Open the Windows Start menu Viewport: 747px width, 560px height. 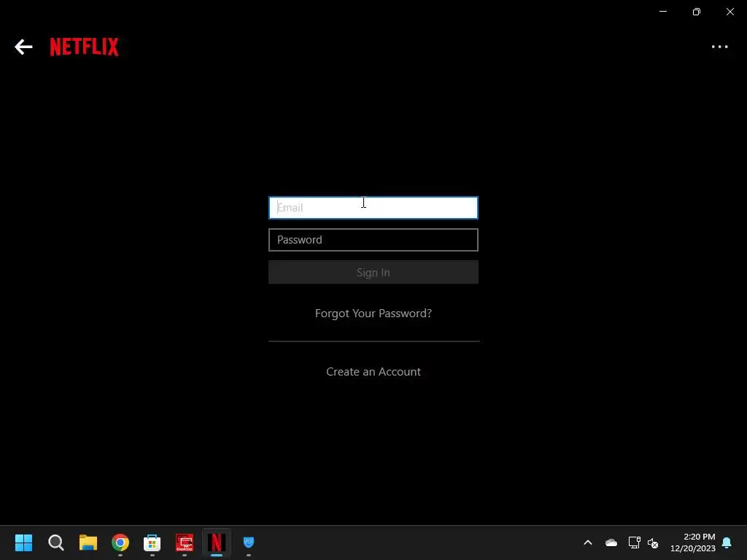[x=23, y=542]
